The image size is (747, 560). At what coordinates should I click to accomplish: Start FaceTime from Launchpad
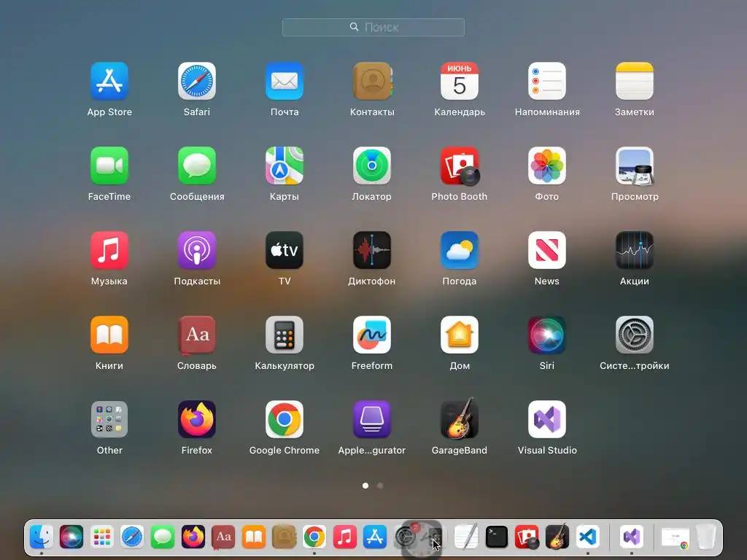click(x=109, y=166)
